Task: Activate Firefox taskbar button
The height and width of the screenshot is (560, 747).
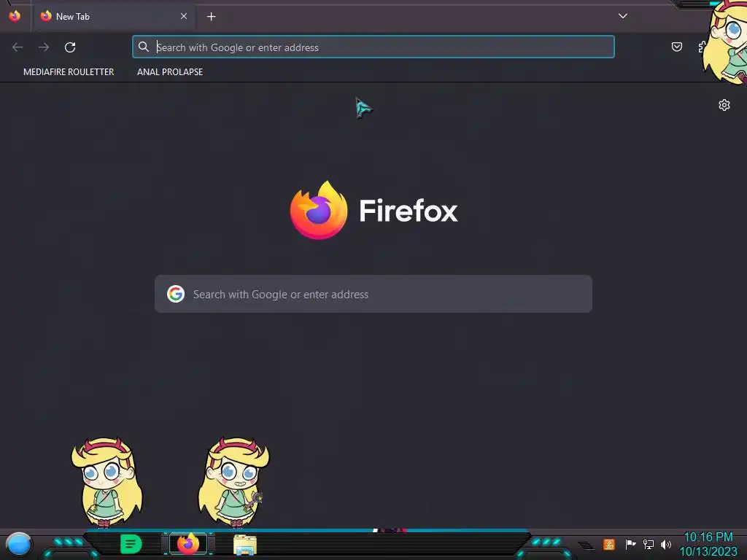Action: tap(188, 544)
